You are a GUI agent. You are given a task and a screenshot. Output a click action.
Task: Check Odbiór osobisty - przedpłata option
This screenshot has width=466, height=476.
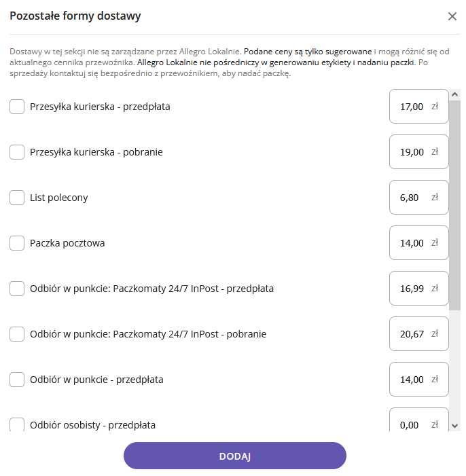pos(17,424)
